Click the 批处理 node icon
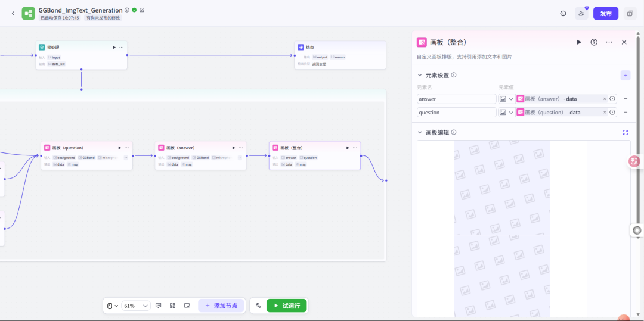Screen dimensions: 644x321 42,48
